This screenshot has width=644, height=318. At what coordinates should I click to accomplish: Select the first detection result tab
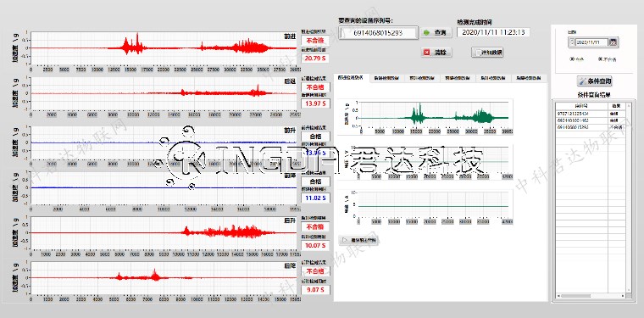click(351, 77)
